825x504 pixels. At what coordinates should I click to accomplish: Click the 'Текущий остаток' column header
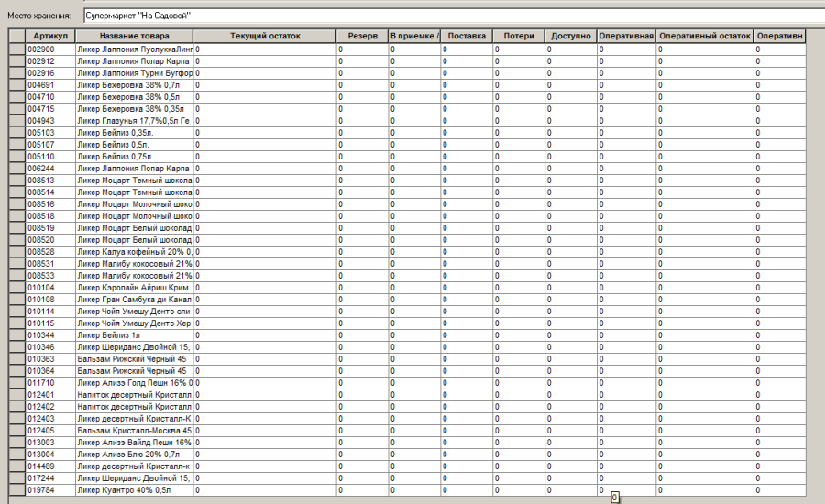265,36
